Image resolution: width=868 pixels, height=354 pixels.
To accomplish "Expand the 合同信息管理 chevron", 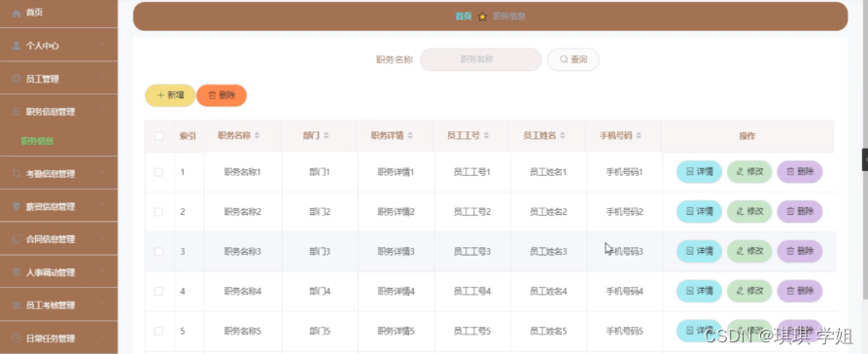I will [x=103, y=238].
